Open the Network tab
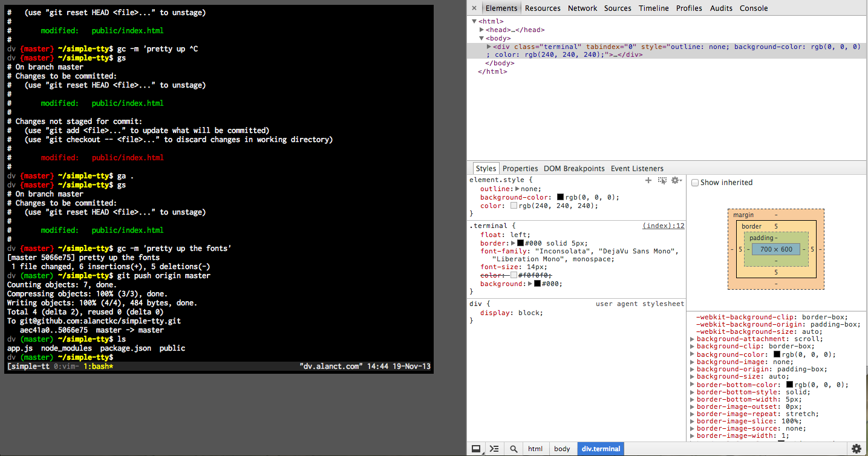 point(582,8)
